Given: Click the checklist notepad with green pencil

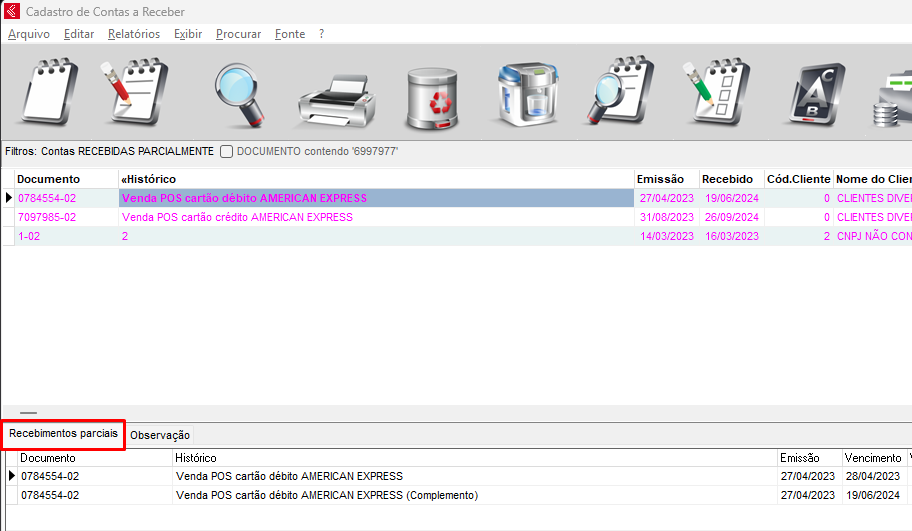Looking at the screenshot, I should (715, 93).
